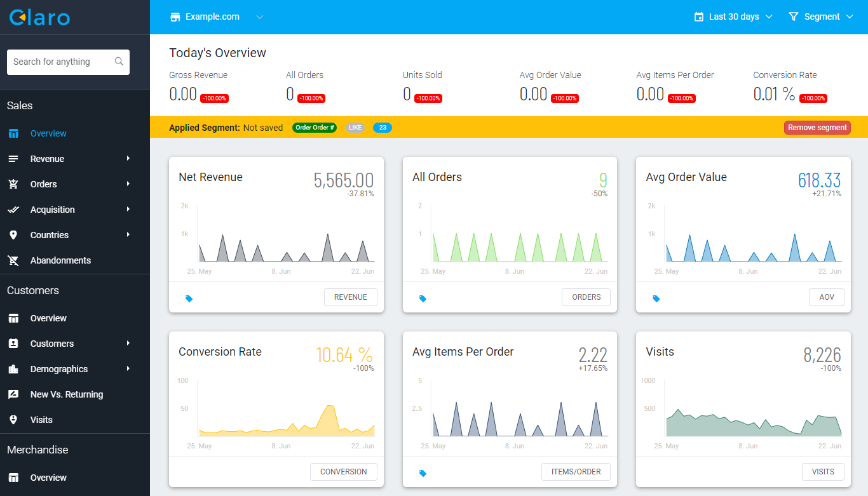Select Visits under Customers
Viewport: 868px width, 496px height.
[x=41, y=420]
